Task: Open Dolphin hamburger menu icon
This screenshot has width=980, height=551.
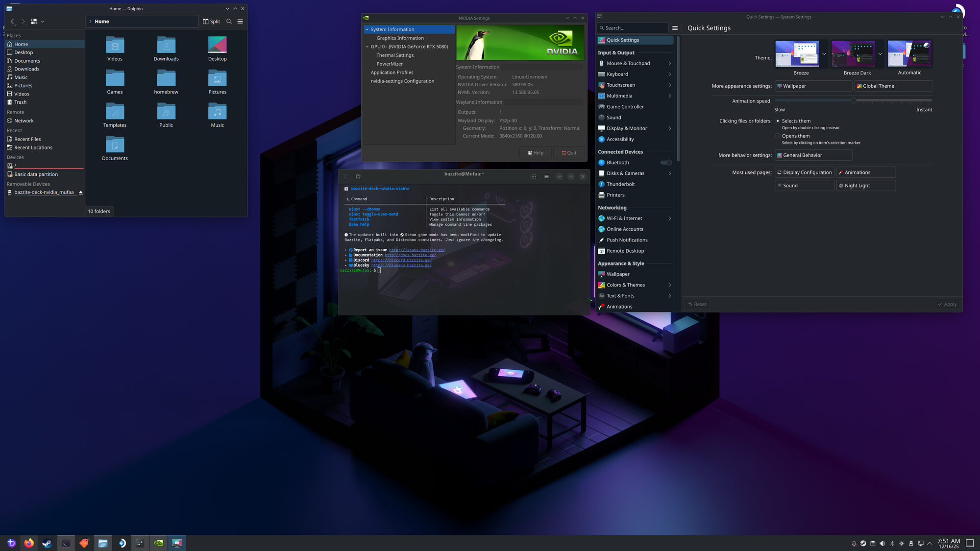Action: pyautogui.click(x=240, y=22)
